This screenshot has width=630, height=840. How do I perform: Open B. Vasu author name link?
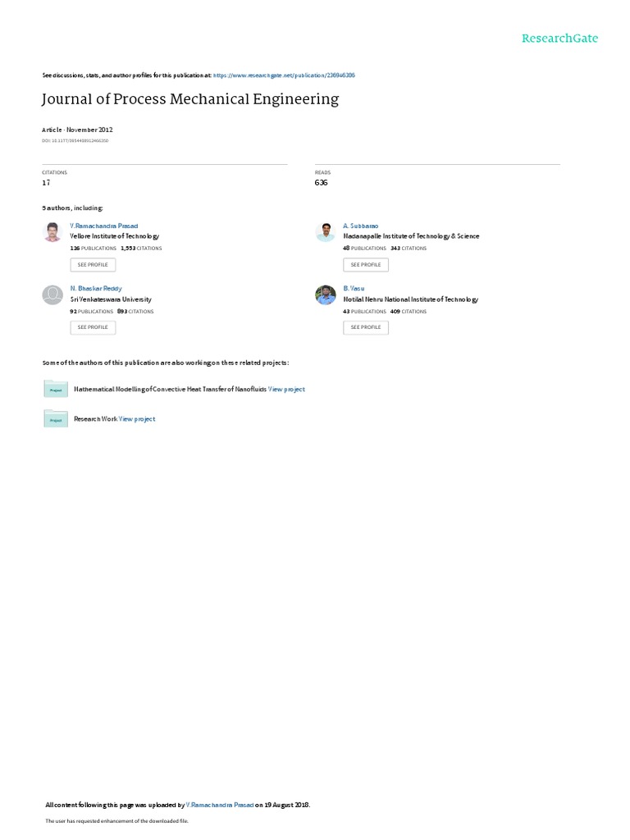click(x=354, y=288)
